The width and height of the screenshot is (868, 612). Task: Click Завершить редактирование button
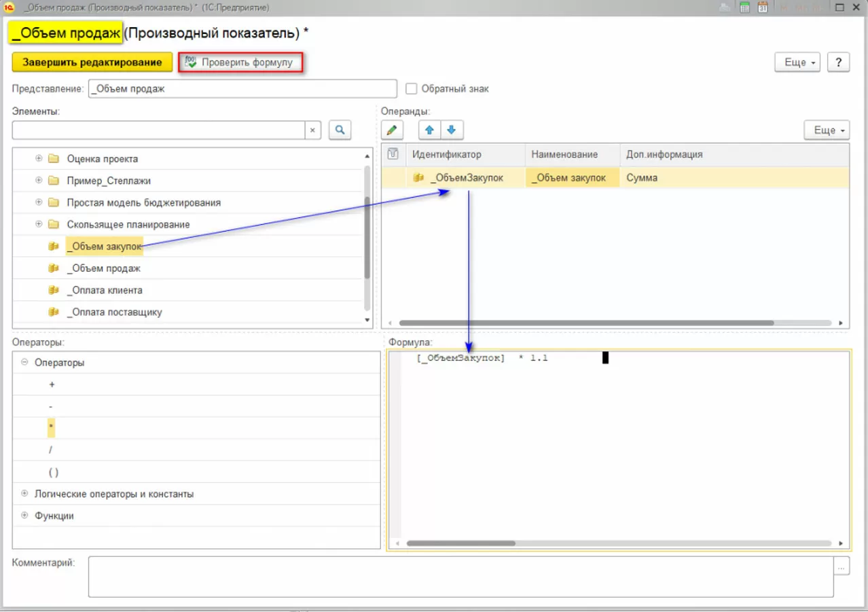point(92,62)
